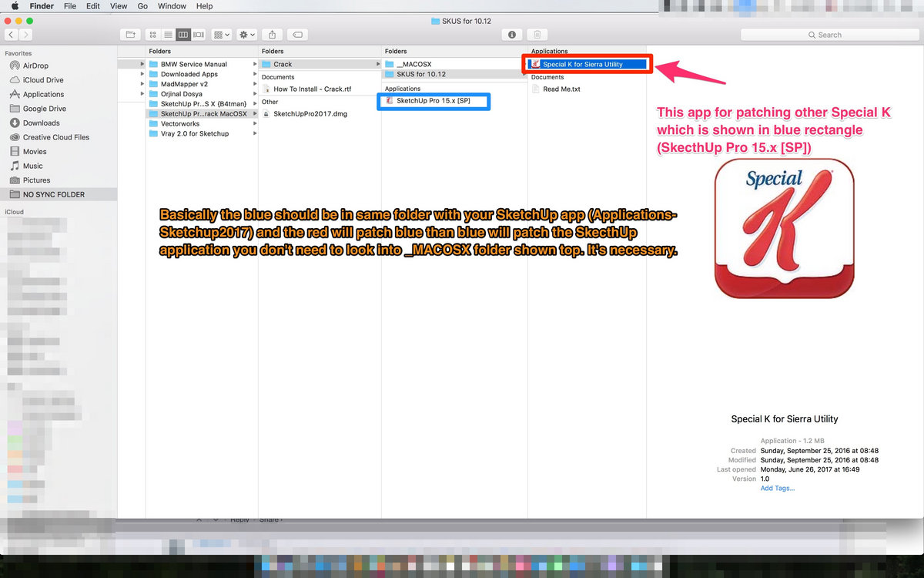Select Special K for Sierra Utility app
924x578 pixels.
583,64
